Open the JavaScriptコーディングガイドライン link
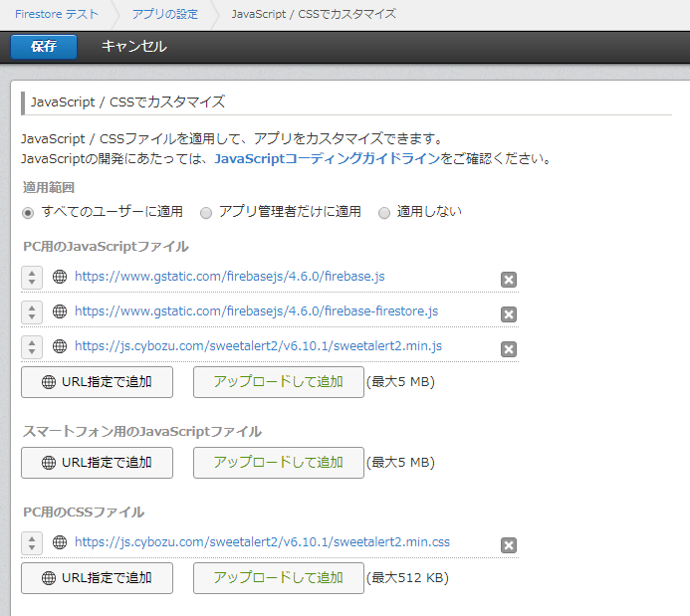 point(327,158)
